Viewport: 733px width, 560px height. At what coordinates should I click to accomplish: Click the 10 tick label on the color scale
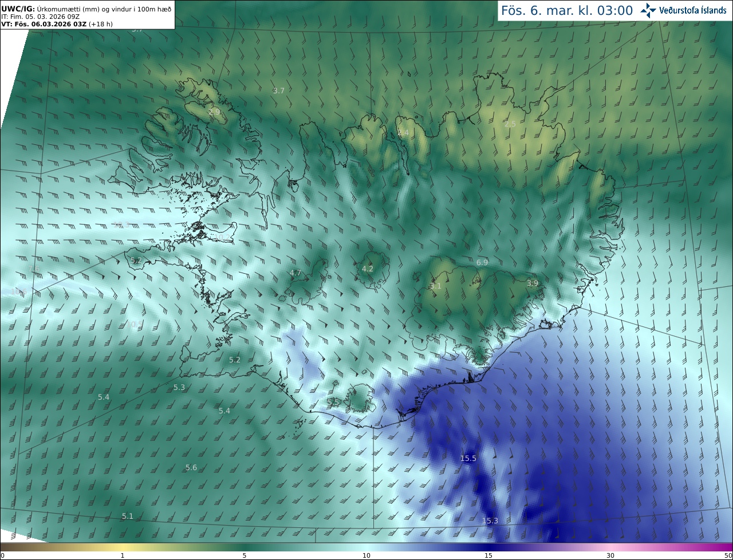(x=366, y=555)
